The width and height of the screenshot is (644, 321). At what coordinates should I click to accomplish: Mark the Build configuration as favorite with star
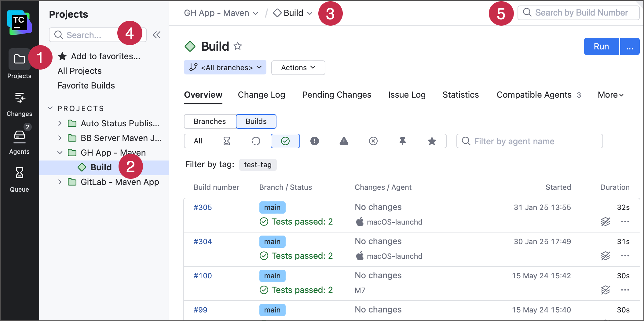point(238,46)
